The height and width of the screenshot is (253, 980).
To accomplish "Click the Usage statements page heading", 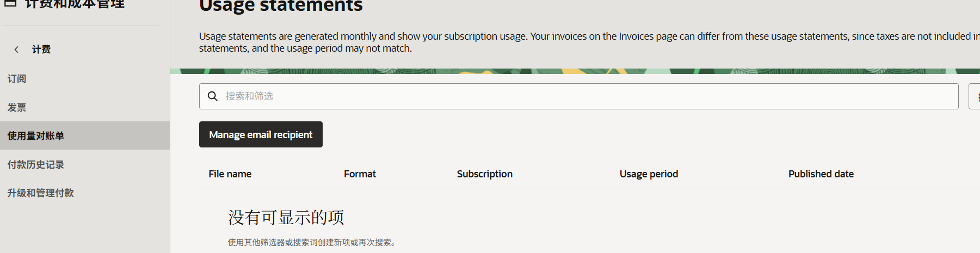I will (281, 5).
